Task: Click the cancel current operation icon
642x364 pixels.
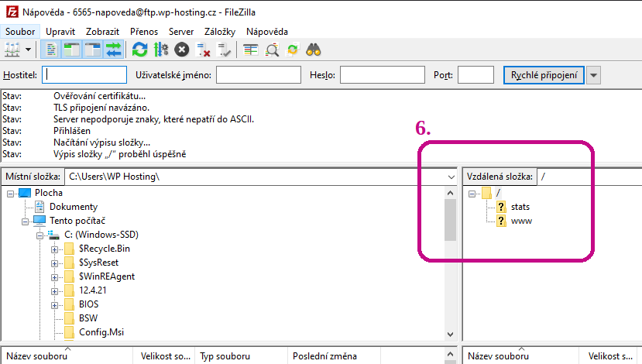Action: pyautogui.click(x=182, y=50)
